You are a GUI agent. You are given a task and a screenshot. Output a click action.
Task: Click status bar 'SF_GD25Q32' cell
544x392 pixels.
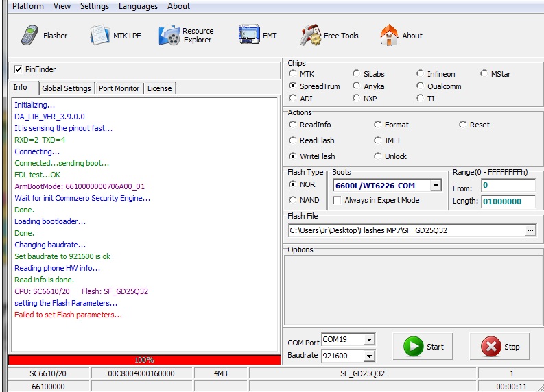[x=362, y=373]
